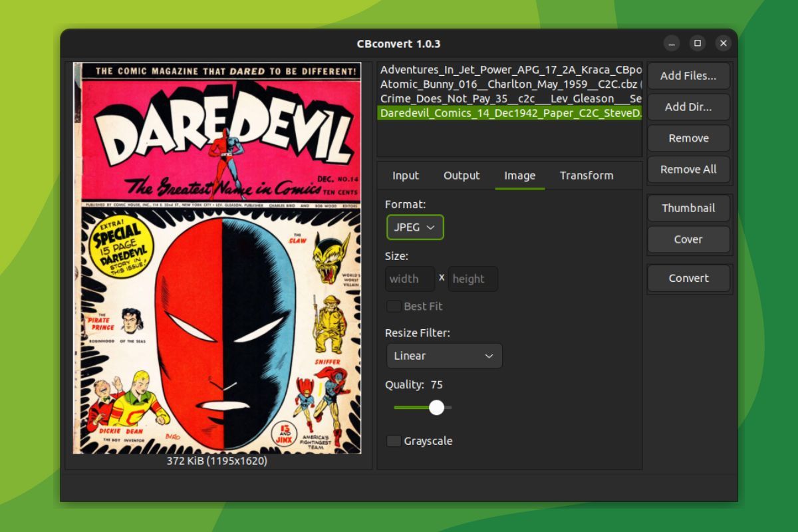
Task: Enable the Best Fit option
Action: pos(393,306)
